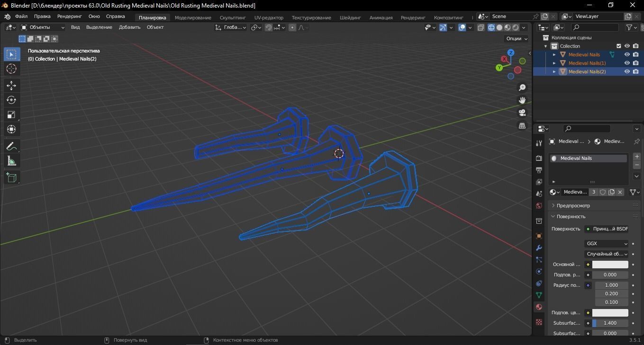
Task: Open the object mode dropdown
Action: pos(43,27)
